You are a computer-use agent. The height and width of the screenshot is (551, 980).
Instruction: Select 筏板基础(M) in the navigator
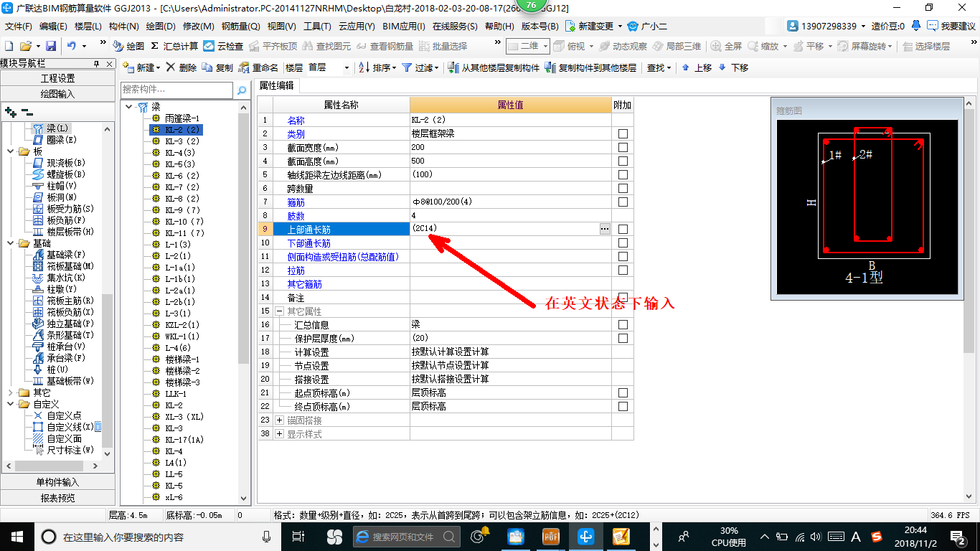click(x=70, y=266)
